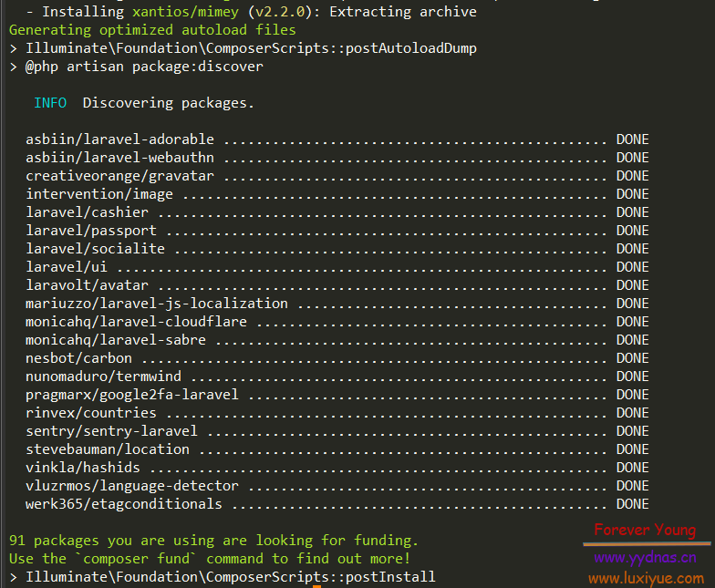Viewport: 715px width, 588px height.
Task: Select the asbiin/laravel-webauthn package line
Action: tap(337, 158)
